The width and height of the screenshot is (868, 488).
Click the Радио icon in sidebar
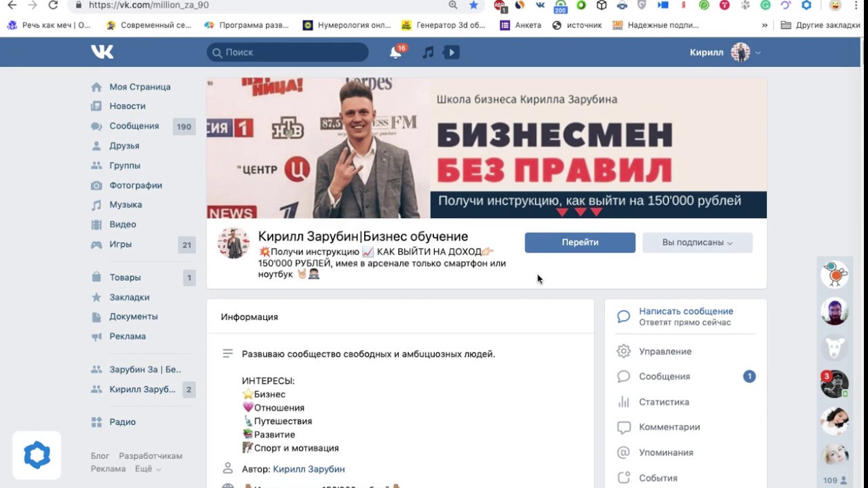tap(96, 422)
